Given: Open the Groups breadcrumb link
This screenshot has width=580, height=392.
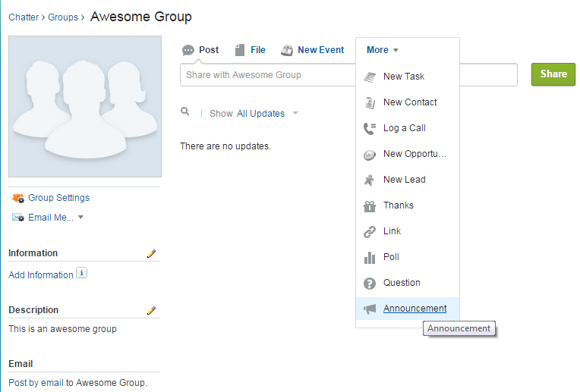Looking at the screenshot, I should 63,17.
